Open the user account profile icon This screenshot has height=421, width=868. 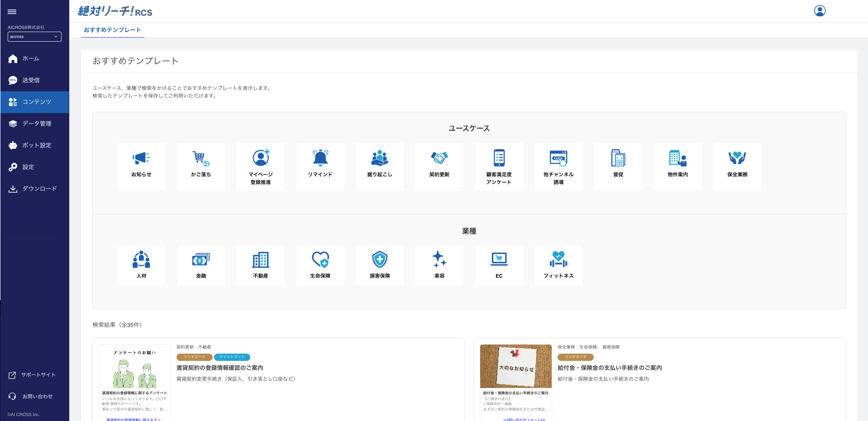coord(820,11)
